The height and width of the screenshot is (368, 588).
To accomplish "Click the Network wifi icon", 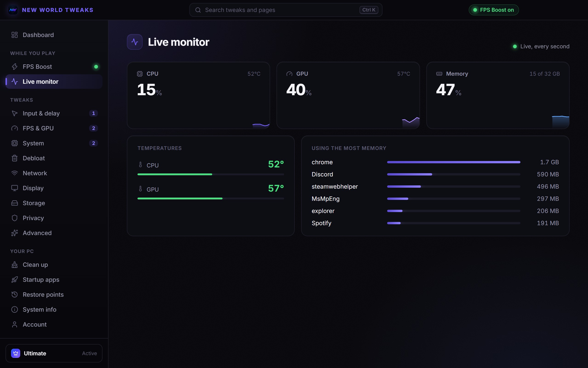I will (14, 173).
